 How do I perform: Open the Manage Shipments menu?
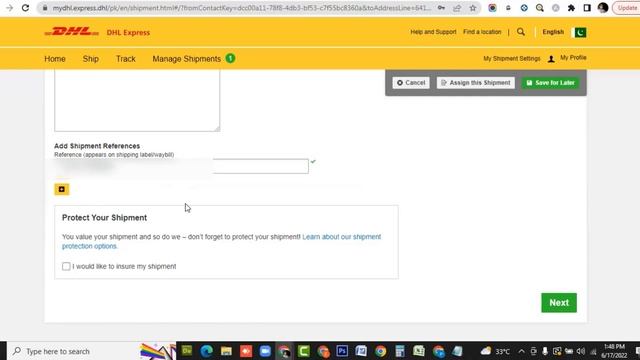pos(187,59)
